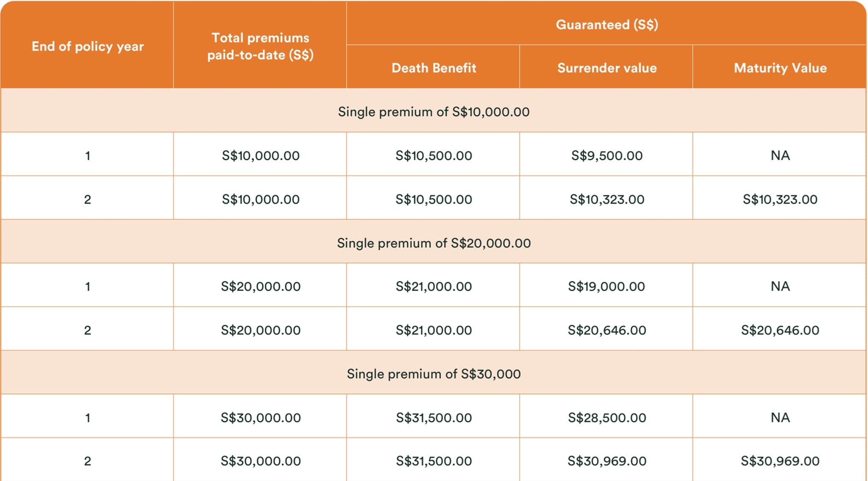Select the "Death Benefit" column header
Image resolution: width=868 pixels, height=481 pixels.
(x=434, y=68)
